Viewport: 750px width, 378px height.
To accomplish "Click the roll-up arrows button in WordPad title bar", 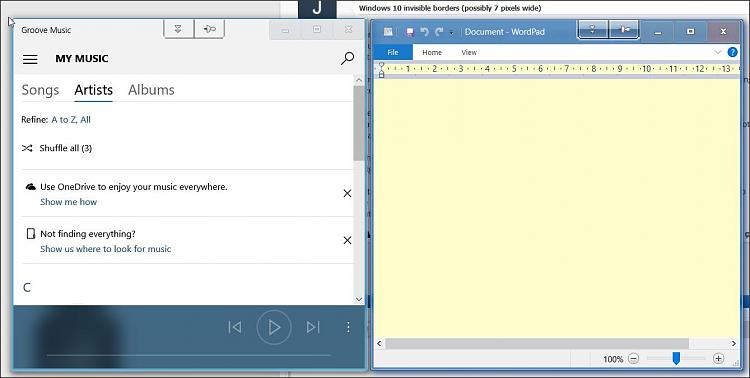I will pos(593,30).
